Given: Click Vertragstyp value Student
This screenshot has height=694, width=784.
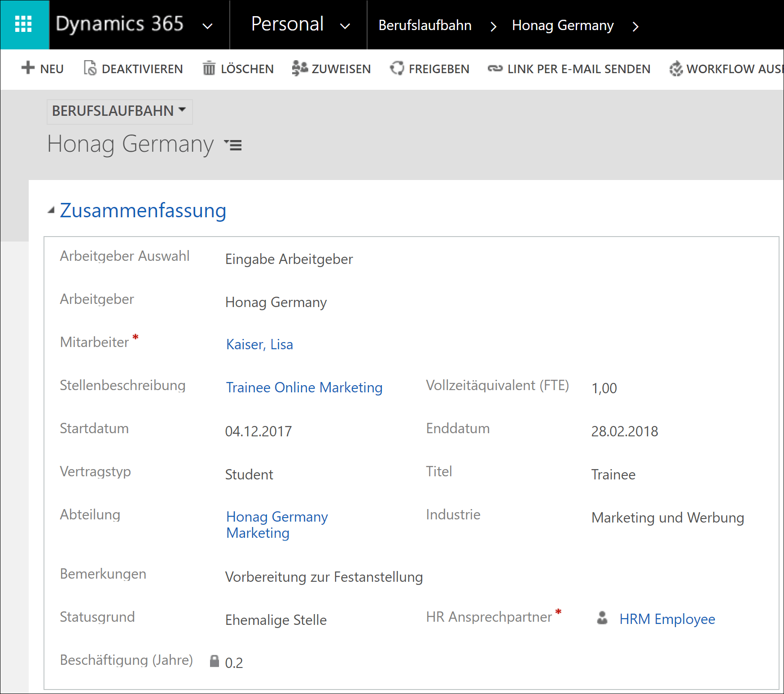Looking at the screenshot, I should coord(249,474).
